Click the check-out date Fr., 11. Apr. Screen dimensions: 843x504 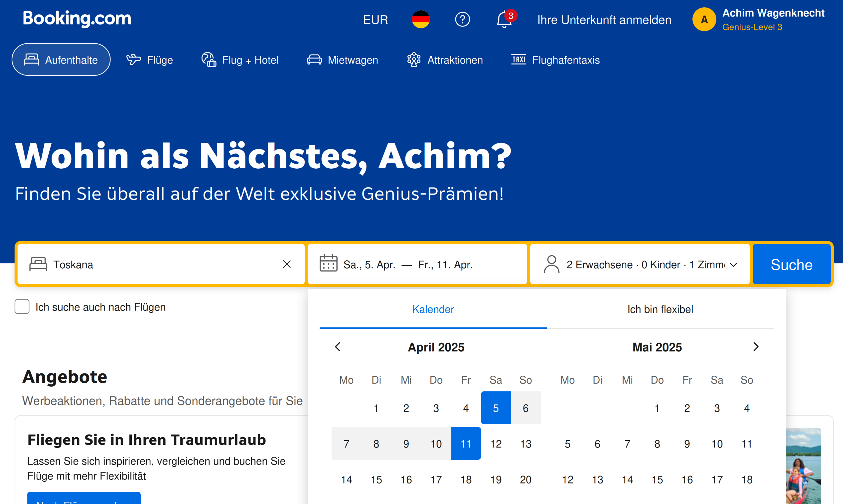click(x=445, y=264)
